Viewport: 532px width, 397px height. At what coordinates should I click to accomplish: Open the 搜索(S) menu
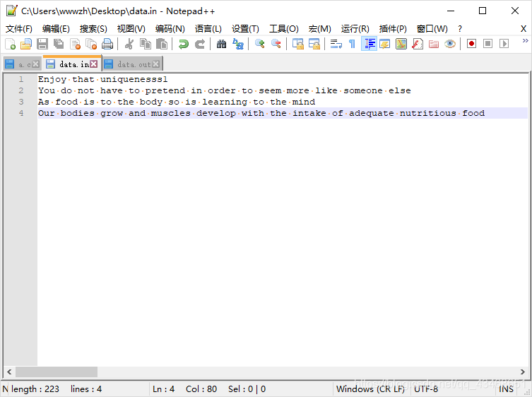(x=93, y=29)
